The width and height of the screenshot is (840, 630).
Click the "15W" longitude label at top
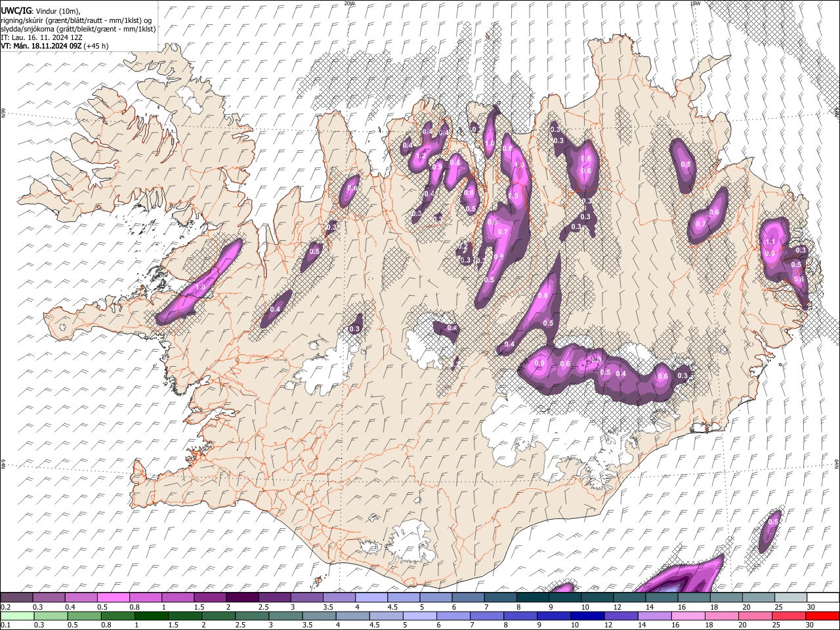(695, 3)
